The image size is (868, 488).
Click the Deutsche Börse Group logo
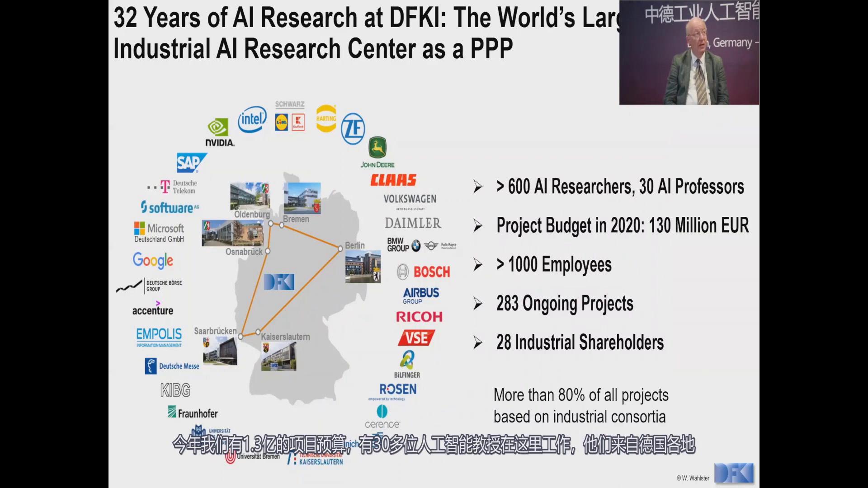[149, 286]
